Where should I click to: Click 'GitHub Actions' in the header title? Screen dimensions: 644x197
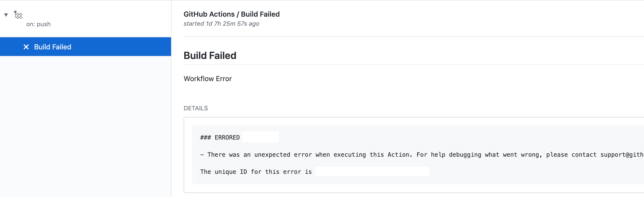(209, 14)
